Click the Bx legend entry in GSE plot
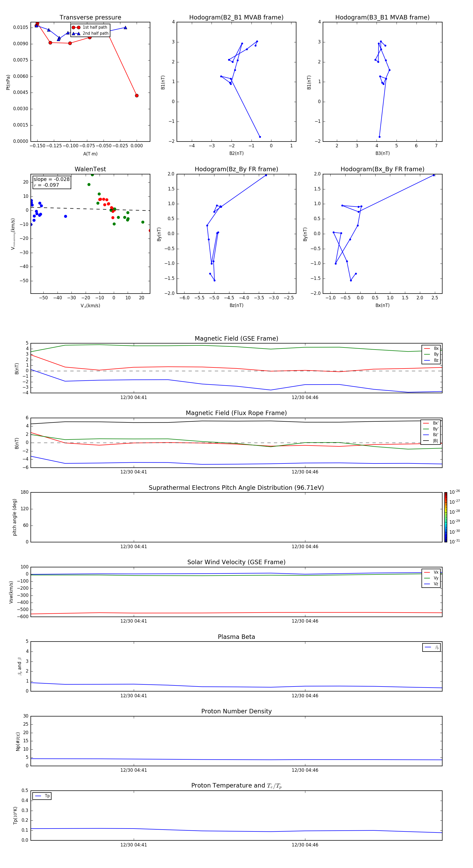 pos(431,349)
